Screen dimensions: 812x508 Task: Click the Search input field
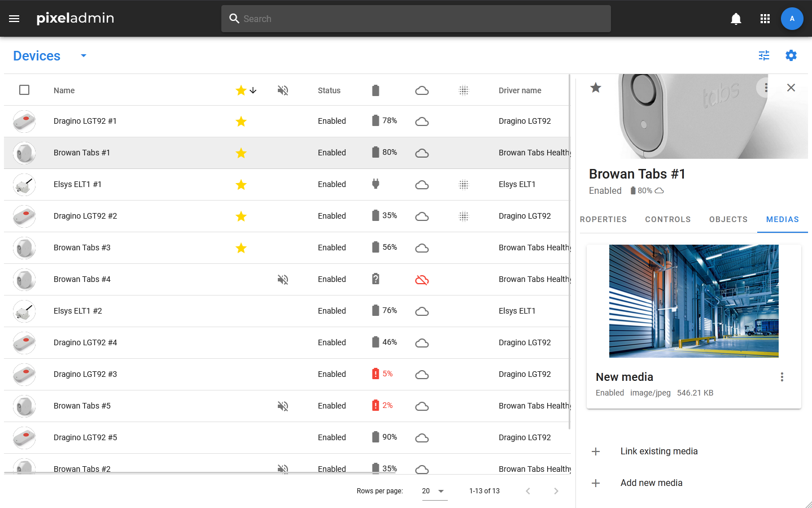tap(416, 19)
